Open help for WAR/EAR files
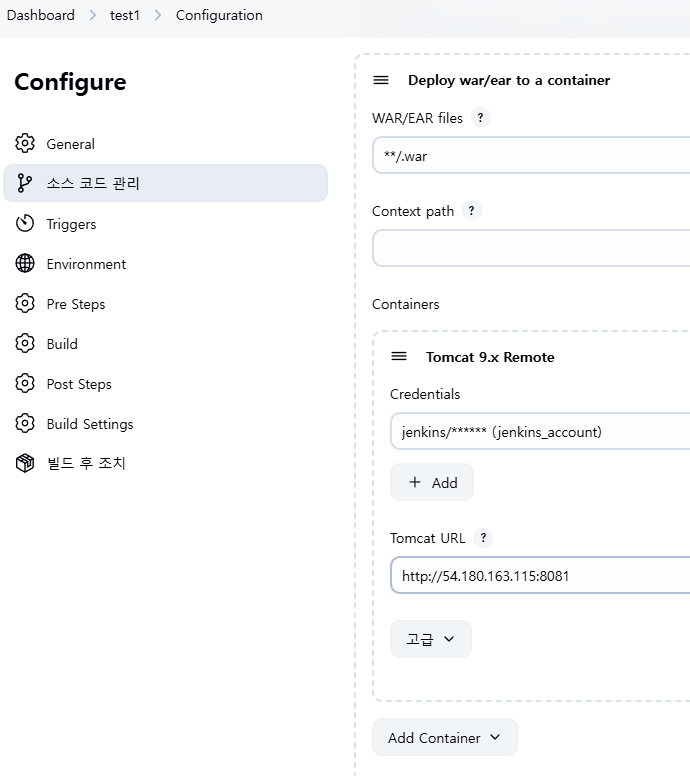The width and height of the screenshot is (690, 776). pyautogui.click(x=480, y=118)
